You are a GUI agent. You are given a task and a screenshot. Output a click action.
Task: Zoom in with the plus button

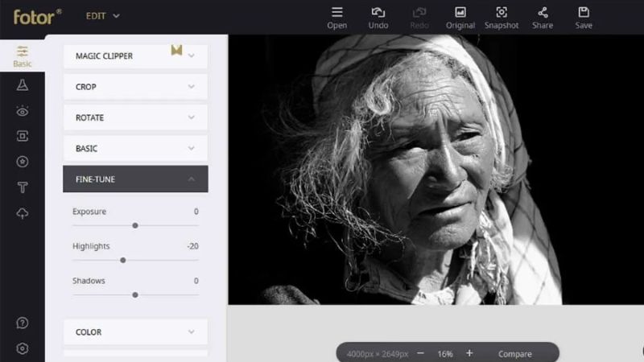click(469, 353)
